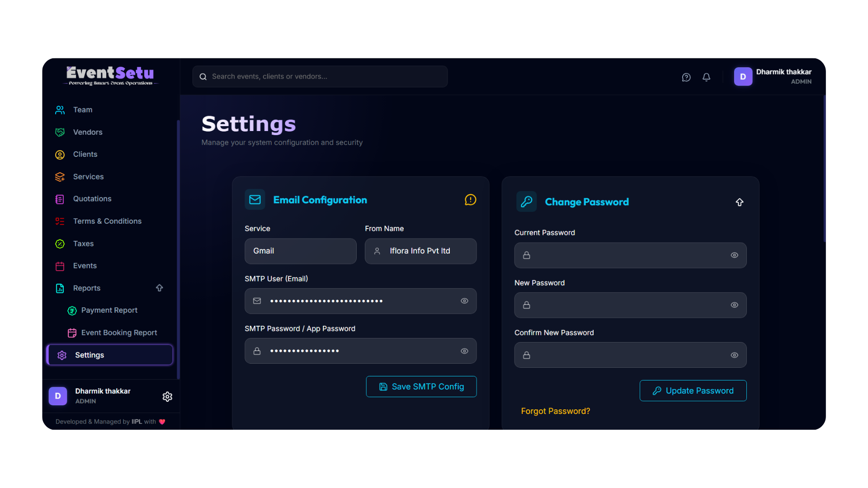Click the From Name input field
This screenshot has height=488, width=868.
[x=421, y=251]
